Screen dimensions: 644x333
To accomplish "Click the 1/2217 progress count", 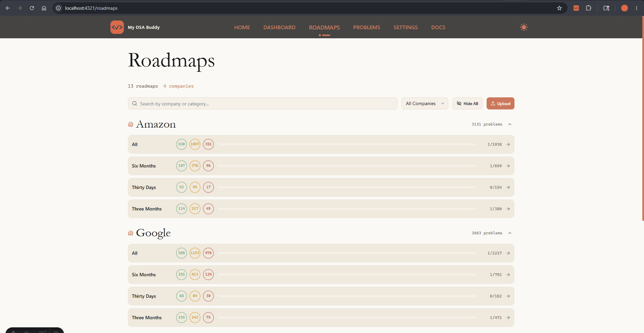I will [x=495, y=253].
